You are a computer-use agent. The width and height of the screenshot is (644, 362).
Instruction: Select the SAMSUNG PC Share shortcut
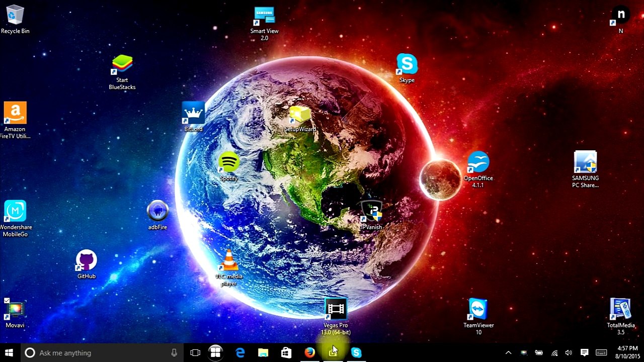[585, 170]
